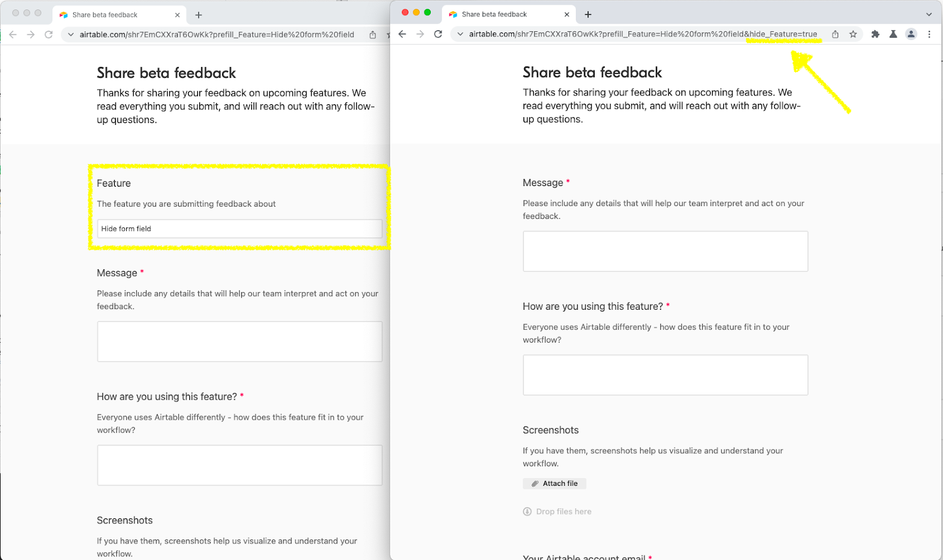Click Message text box in right window
Screen dimensions: 943x560
point(665,251)
